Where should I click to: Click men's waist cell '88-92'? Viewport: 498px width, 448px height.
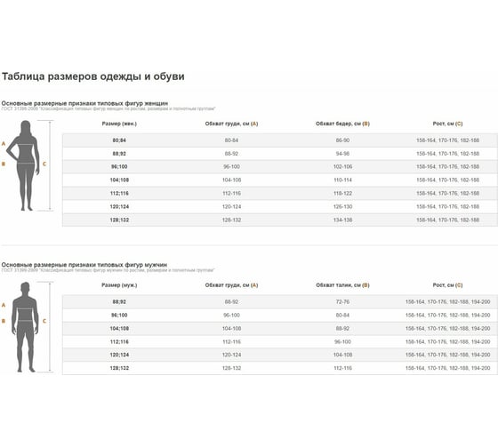pos(342,329)
